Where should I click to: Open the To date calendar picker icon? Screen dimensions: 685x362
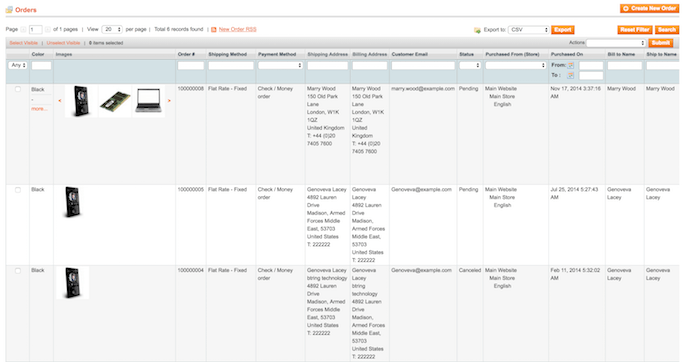click(571, 76)
